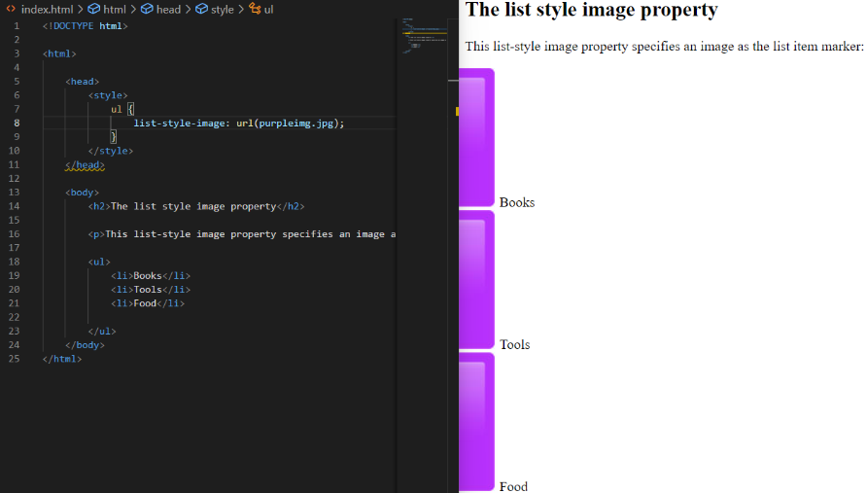Click the <li>Tools</li> code line
The height and width of the screenshot is (493, 868).
pos(151,289)
